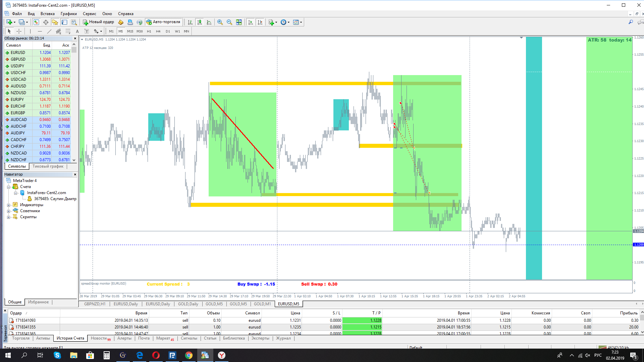
Task: Switch timeframe to H1
Action: point(149,31)
